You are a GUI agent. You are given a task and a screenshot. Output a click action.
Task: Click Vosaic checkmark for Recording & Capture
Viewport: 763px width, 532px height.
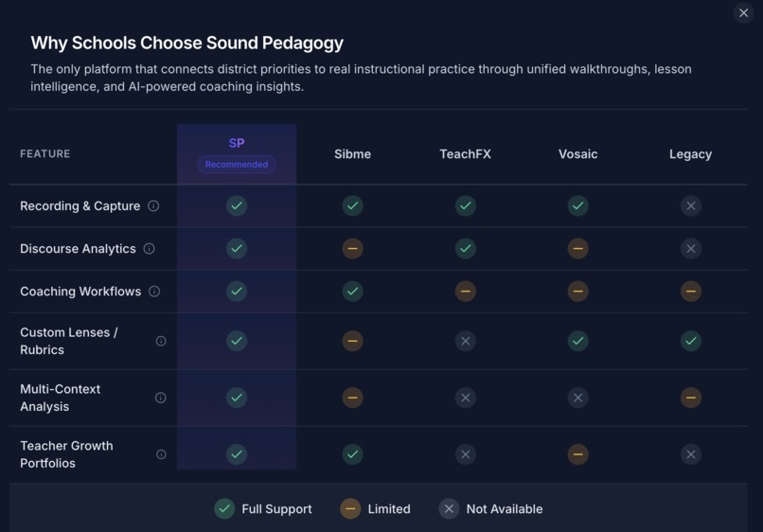coord(577,205)
